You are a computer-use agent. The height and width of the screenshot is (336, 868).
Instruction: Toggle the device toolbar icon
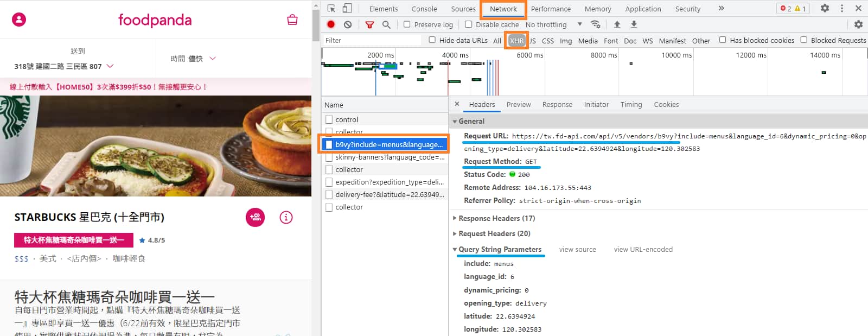[x=347, y=9]
